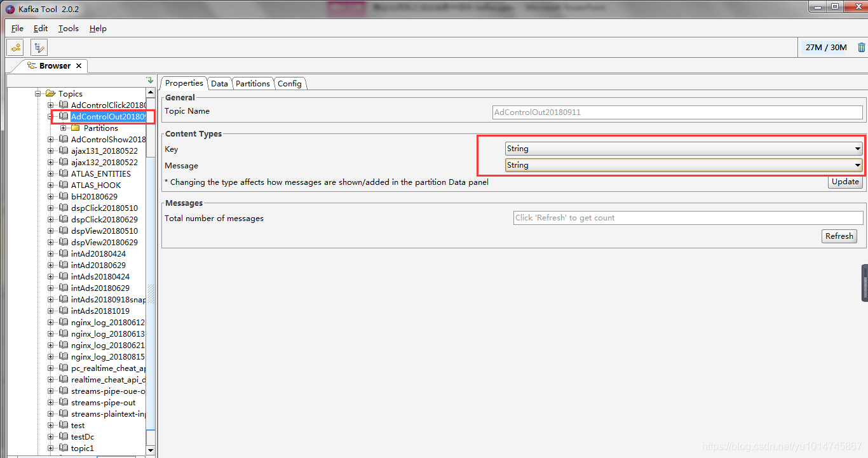868x458 pixels.
Task: Click the Partitions folder icon
Action: [76, 128]
